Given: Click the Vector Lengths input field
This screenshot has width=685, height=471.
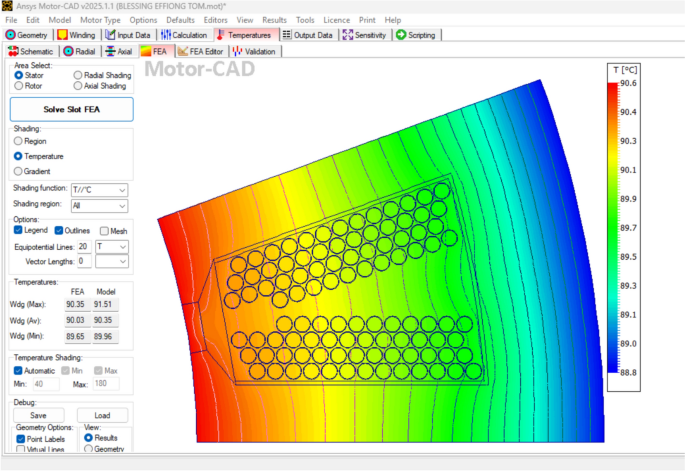Looking at the screenshot, I should point(83,261).
